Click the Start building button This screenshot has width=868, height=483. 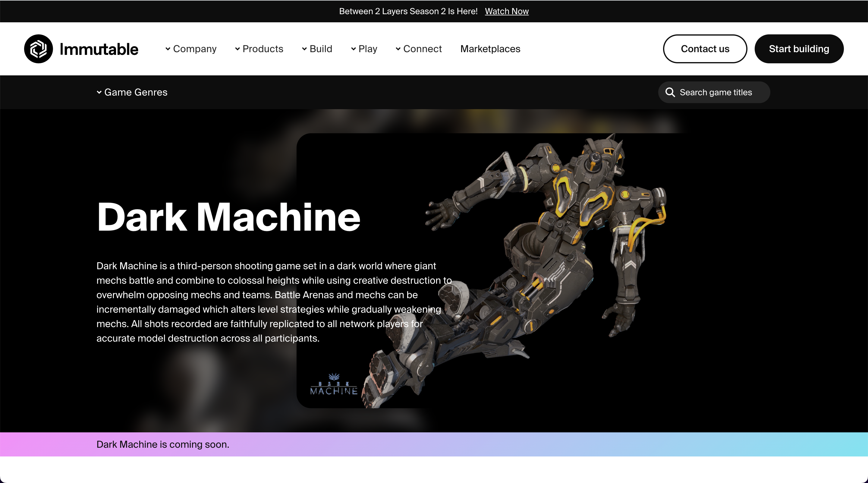(x=799, y=49)
